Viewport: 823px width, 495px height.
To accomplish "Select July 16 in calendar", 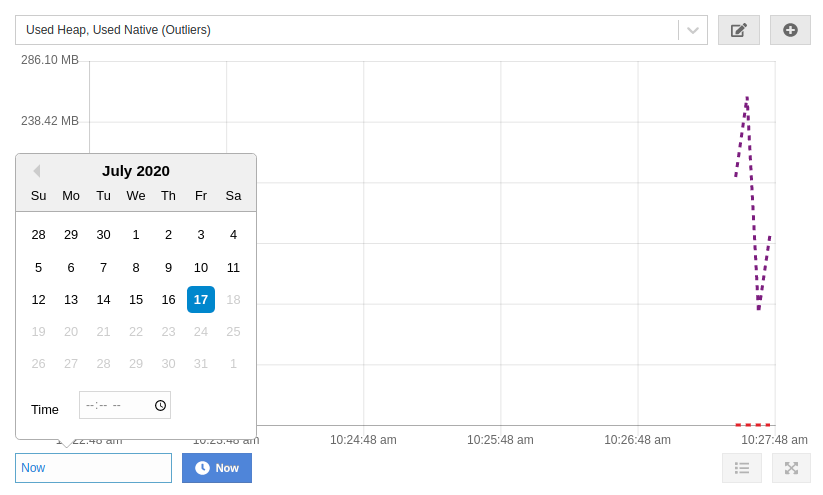I will click(168, 299).
